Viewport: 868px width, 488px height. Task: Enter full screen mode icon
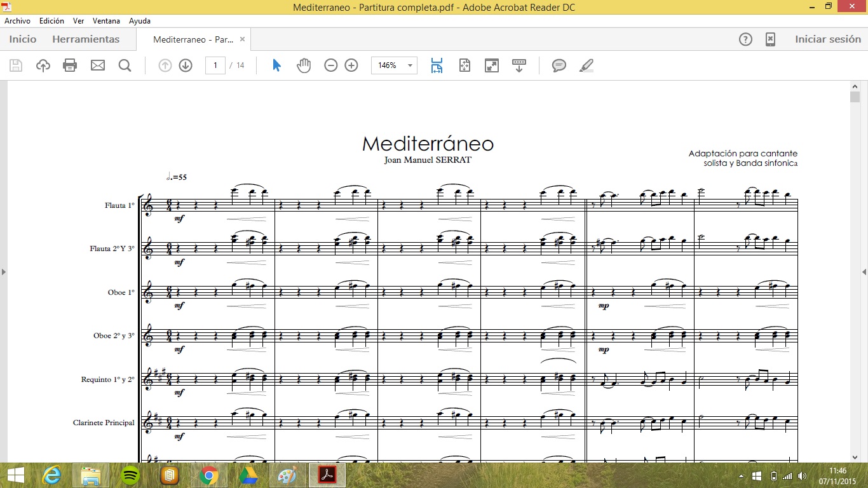[492, 65]
